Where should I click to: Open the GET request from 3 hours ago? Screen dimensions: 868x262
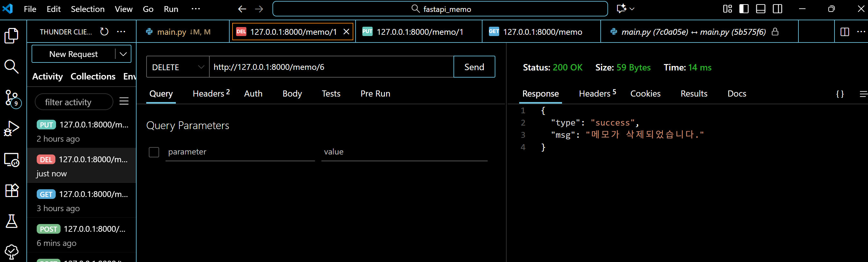[81, 201]
